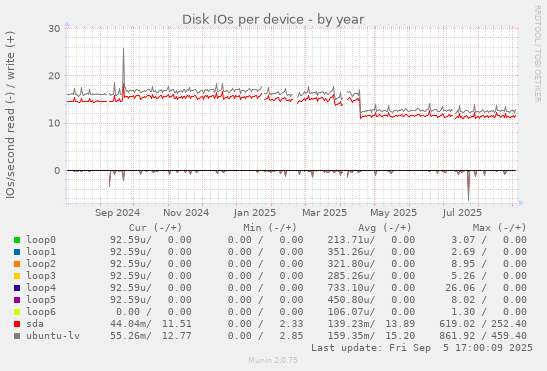Image resolution: width=547 pixels, height=371 pixels.
Task: Click ubuntu-lv max write value 459.40
Action: [x=509, y=336]
